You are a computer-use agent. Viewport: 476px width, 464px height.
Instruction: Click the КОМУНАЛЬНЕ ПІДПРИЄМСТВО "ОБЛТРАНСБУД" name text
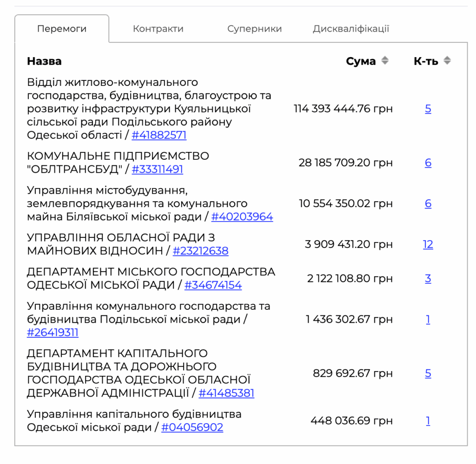(118, 162)
